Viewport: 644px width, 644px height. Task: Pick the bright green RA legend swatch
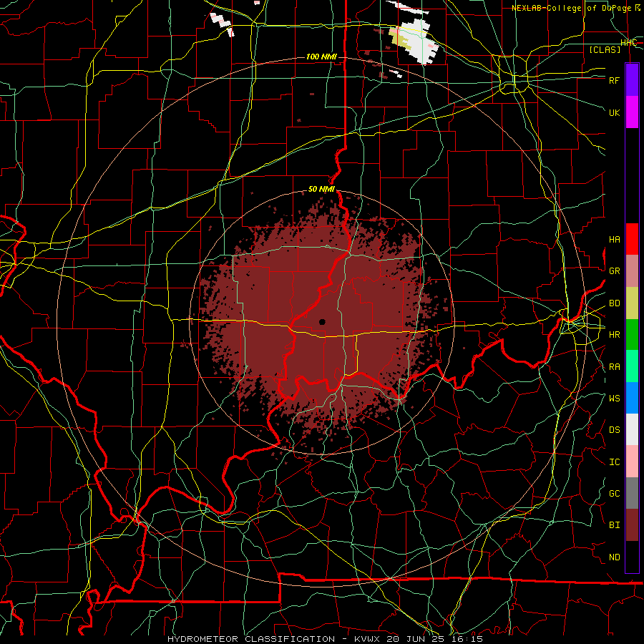point(632,366)
